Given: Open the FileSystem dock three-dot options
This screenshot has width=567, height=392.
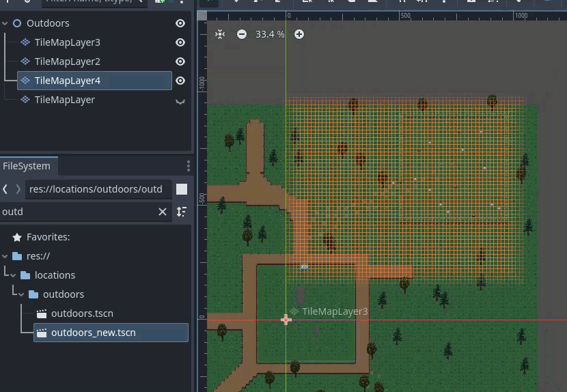Looking at the screenshot, I should [189, 166].
